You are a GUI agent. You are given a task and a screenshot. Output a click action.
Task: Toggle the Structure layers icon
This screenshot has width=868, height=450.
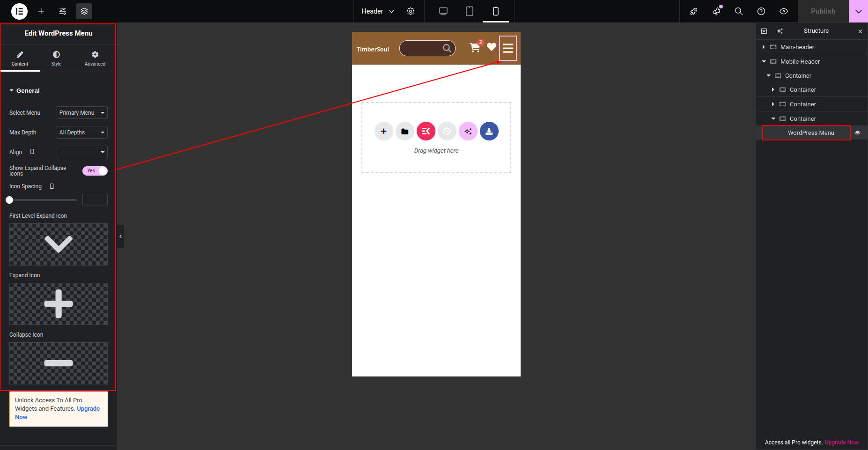tap(84, 11)
